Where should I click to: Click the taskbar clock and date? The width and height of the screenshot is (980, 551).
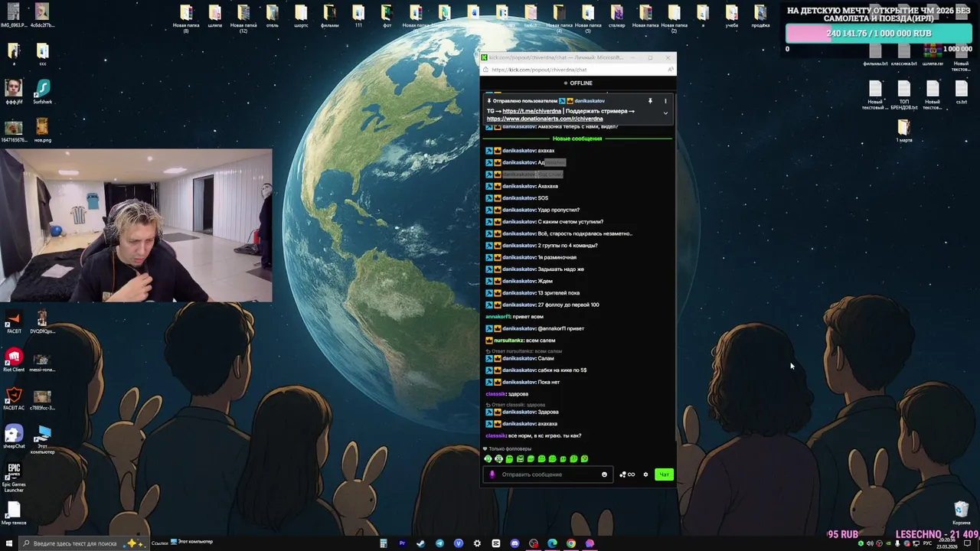point(946,543)
